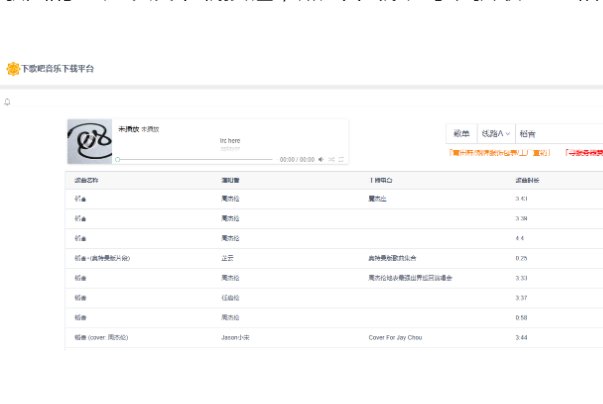Image resolution: width=603 pixels, height=404 pixels.
Task: Mute audio with the player speaker icon
Action: [x=320, y=159]
